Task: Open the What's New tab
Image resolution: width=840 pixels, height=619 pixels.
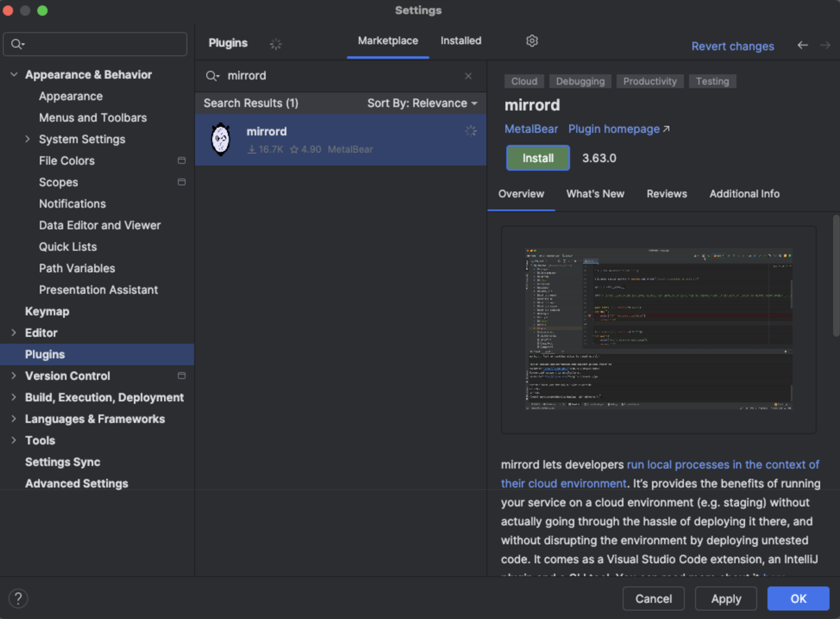Action: tap(595, 193)
